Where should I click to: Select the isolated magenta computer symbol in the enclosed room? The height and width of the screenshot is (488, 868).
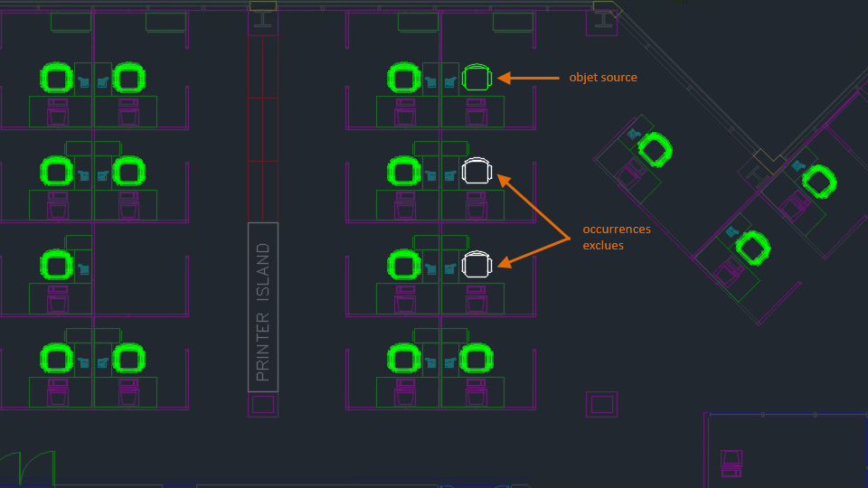click(x=731, y=464)
